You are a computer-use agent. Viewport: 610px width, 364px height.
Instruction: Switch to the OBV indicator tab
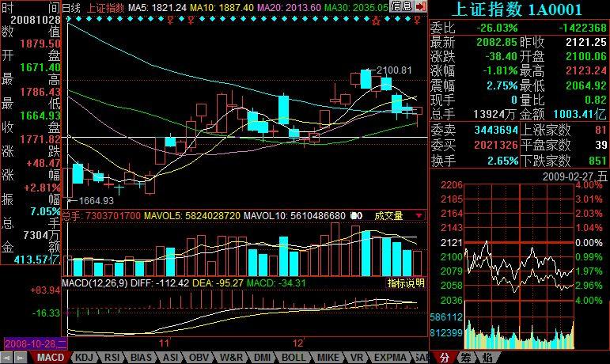tap(199, 358)
